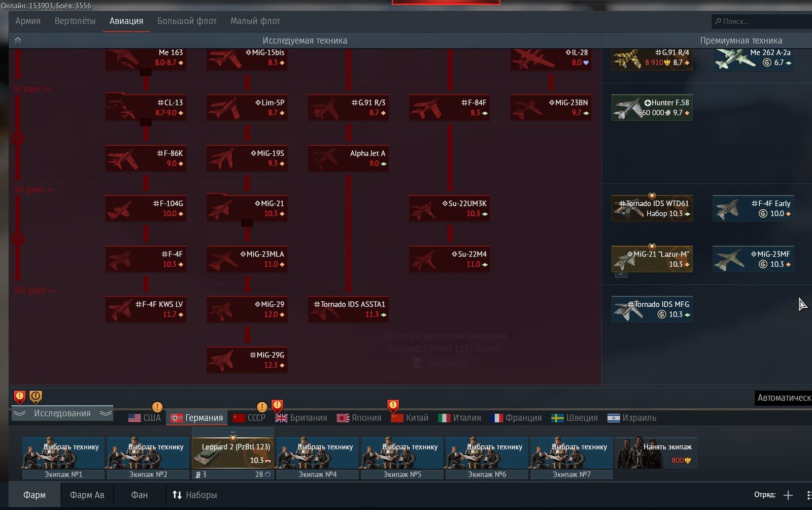The width and height of the screenshot is (812, 510).
Task: Select F-4F aircraft card
Action: 146,259
